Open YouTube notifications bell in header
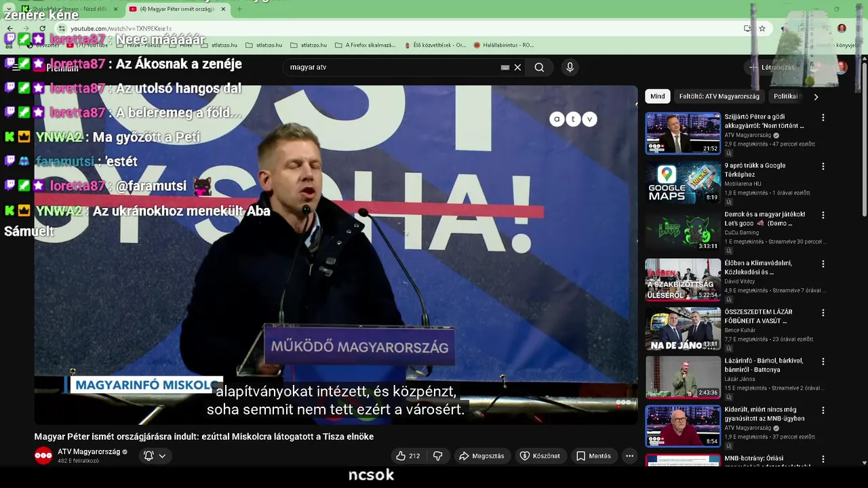The height and width of the screenshot is (488, 868). tap(816, 67)
